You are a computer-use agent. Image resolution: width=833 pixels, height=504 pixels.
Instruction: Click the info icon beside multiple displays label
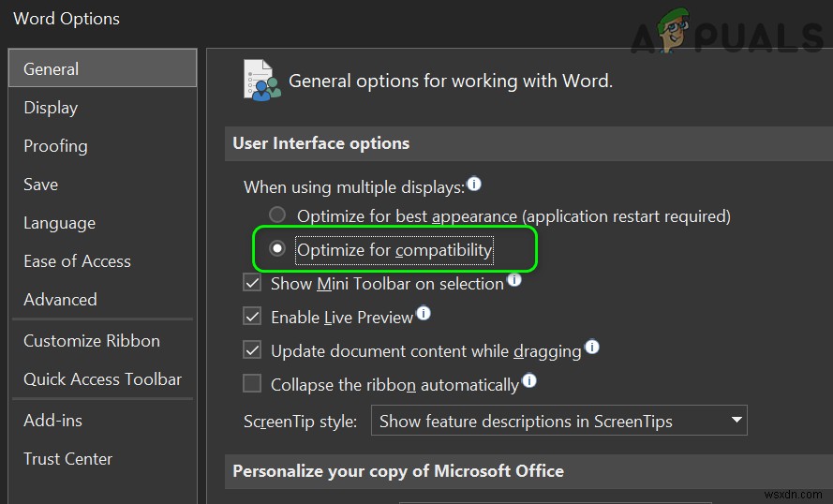[474, 185]
